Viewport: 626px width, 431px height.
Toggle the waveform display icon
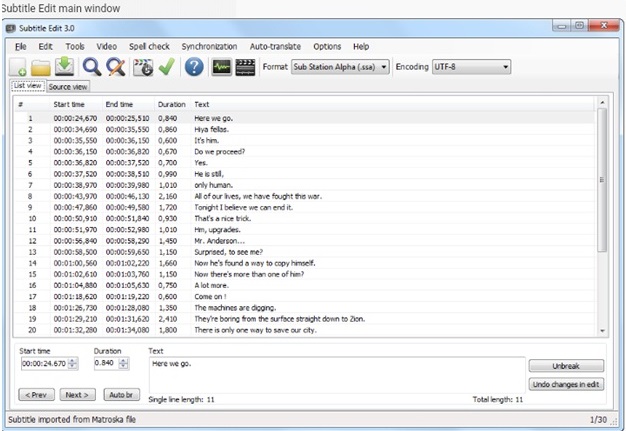[221, 67]
